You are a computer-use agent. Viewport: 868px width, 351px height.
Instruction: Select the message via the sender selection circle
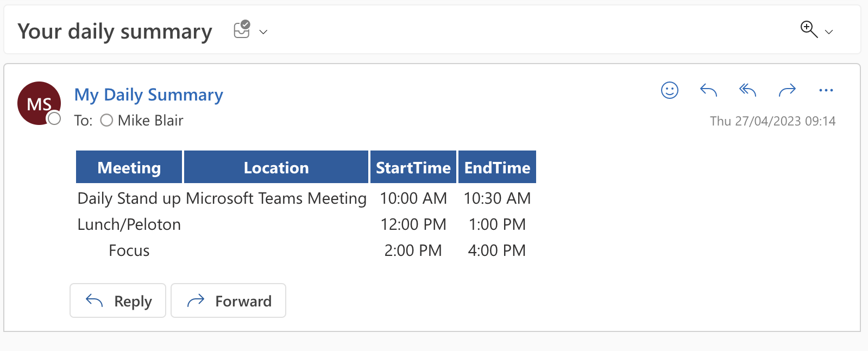click(x=54, y=119)
